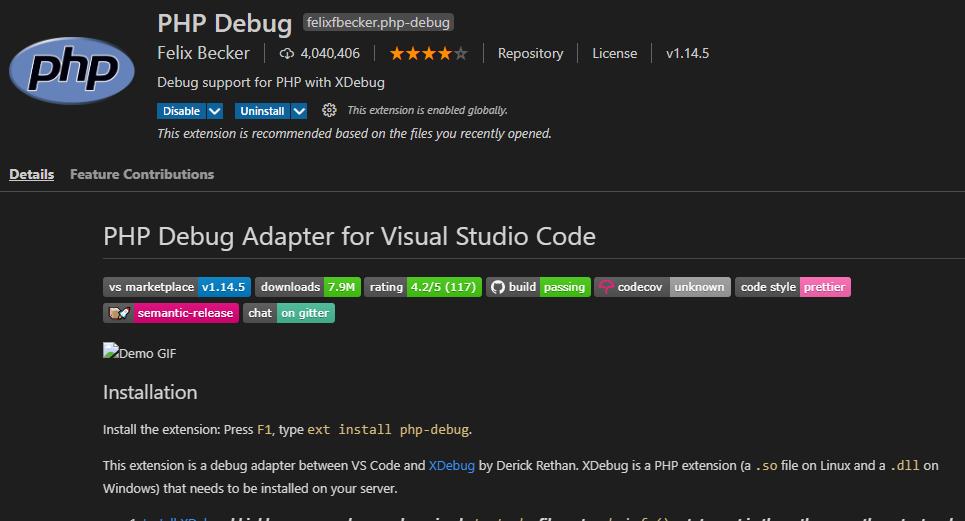Follow the XDebug hyperlink in description
The width and height of the screenshot is (965, 521).
click(x=452, y=465)
